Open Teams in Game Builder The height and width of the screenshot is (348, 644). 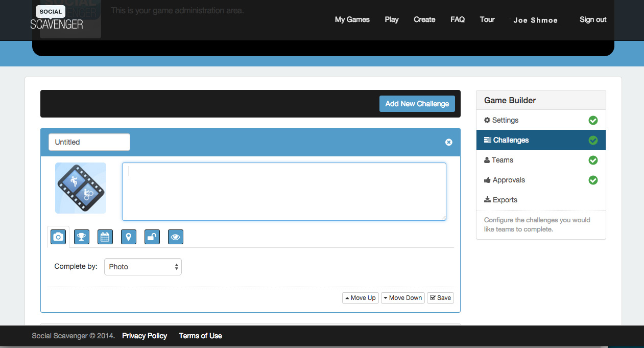[x=541, y=160]
